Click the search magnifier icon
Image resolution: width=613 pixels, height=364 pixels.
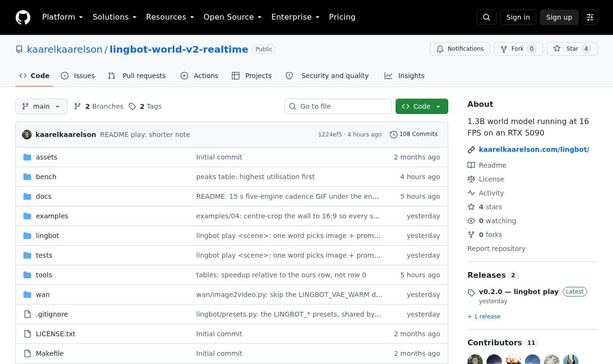[x=487, y=17]
